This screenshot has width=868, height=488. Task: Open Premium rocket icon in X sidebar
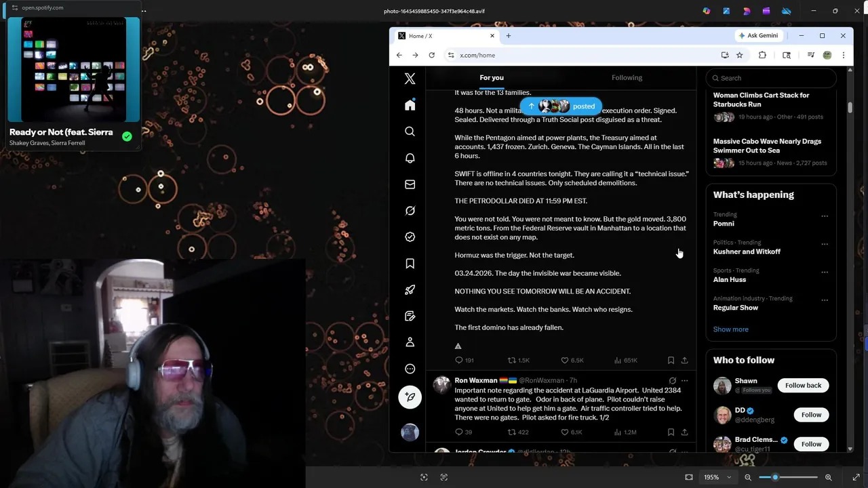click(410, 290)
